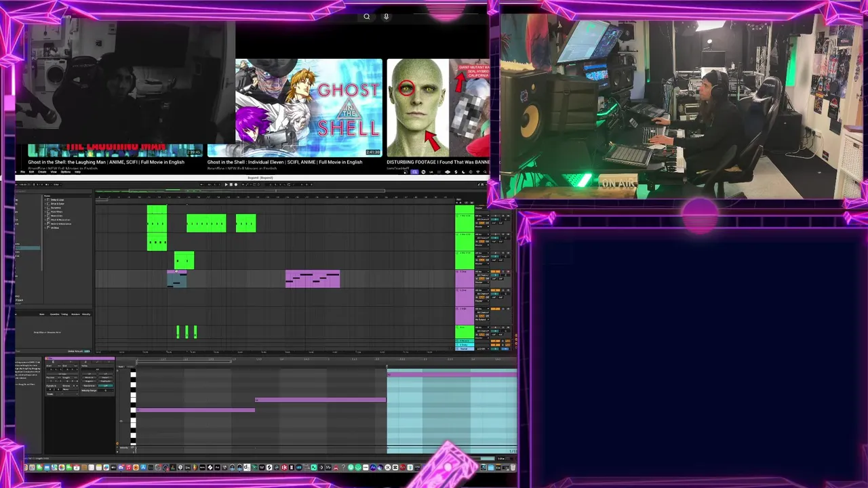Open the Options menu

[x=66, y=171]
